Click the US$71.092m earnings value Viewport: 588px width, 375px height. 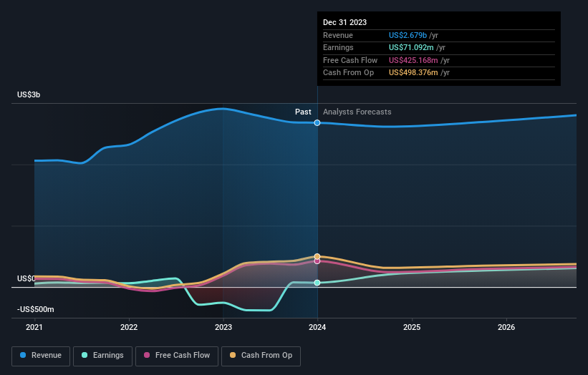pyautogui.click(x=411, y=47)
